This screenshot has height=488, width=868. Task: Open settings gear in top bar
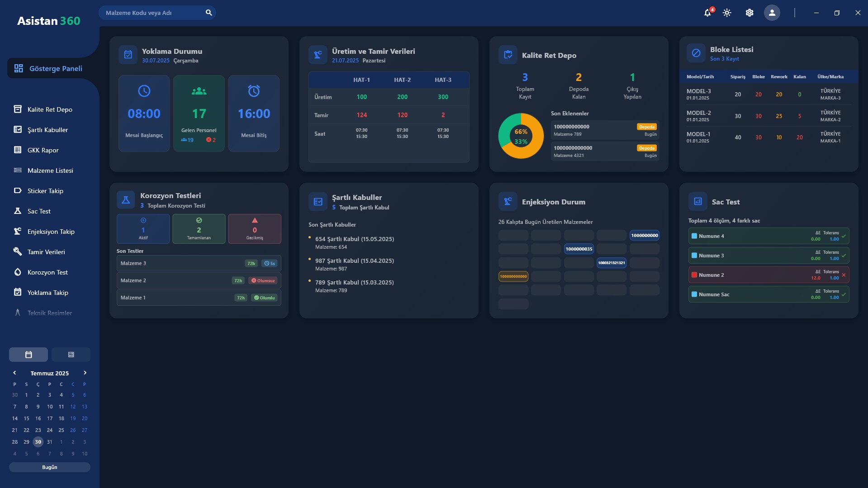click(x=749, y=13)
